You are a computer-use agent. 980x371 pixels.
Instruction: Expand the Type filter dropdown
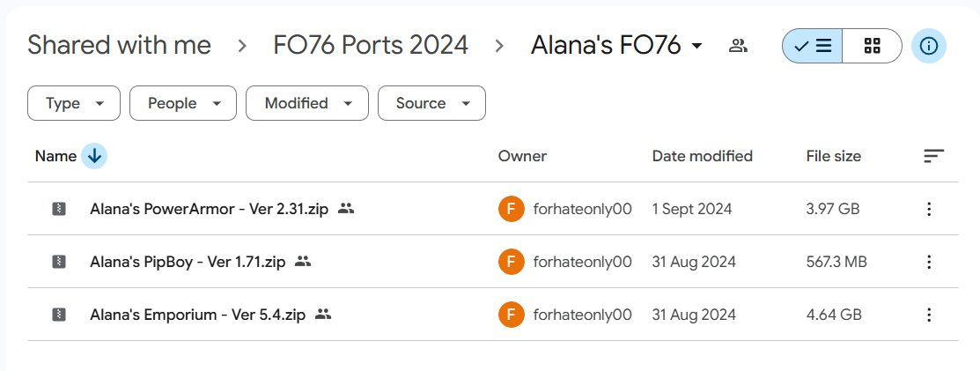[x=74, y=103]
